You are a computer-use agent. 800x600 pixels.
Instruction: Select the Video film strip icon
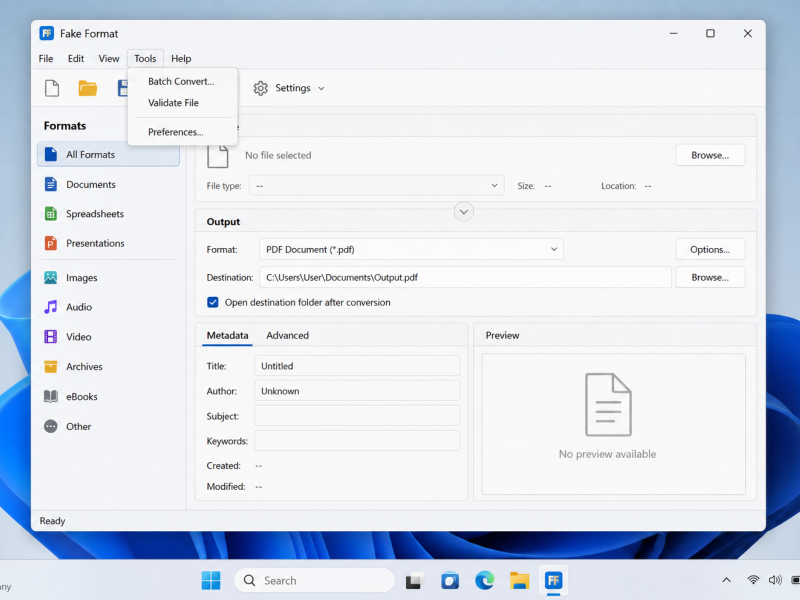tap(51, 337)
